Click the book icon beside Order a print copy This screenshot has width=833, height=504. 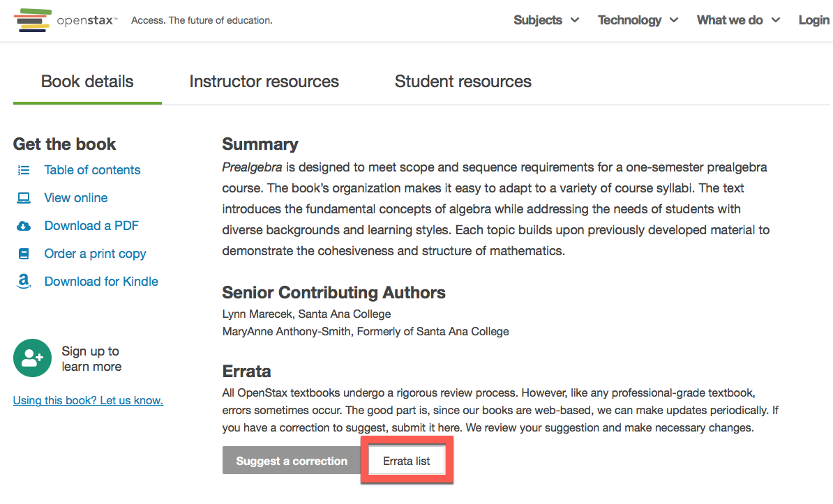pos(23,253)
